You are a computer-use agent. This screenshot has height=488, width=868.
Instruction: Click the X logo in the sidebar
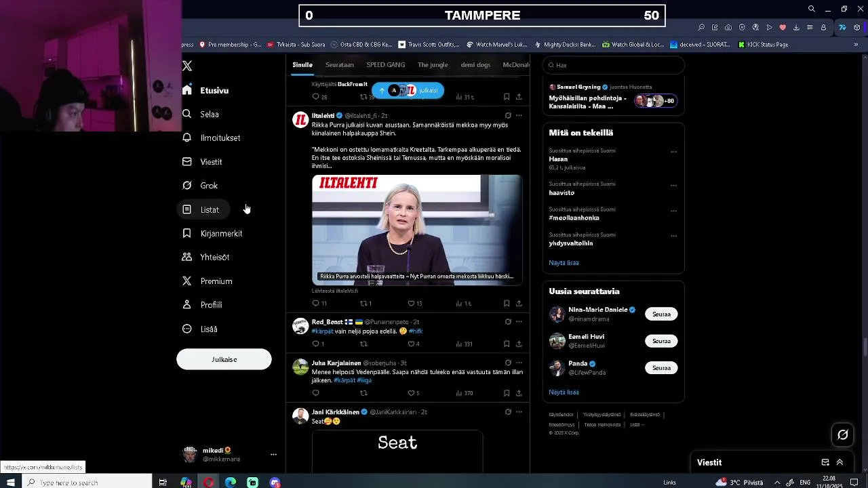187,66
